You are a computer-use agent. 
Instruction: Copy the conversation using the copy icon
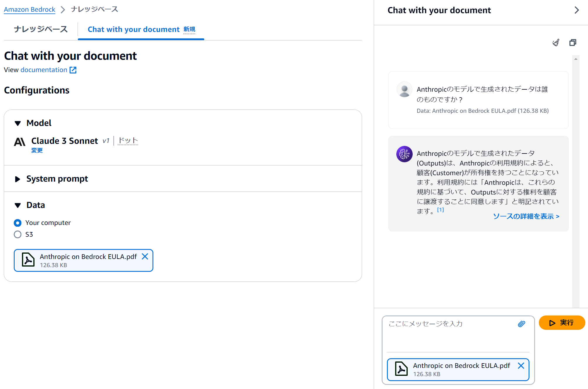coord(572,42)
